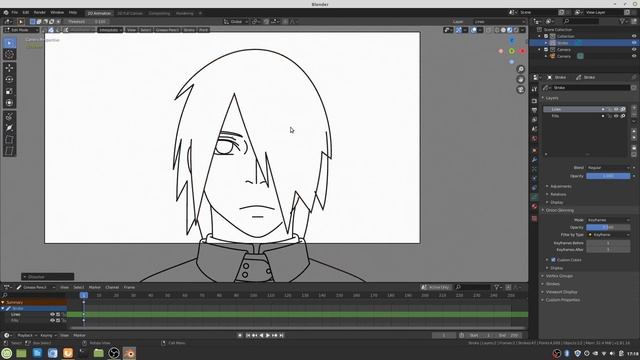The width and height of the screenshot is (640, 360).
Task: Launch OBS Studio from the taskbar
Action: click(114, 353)
